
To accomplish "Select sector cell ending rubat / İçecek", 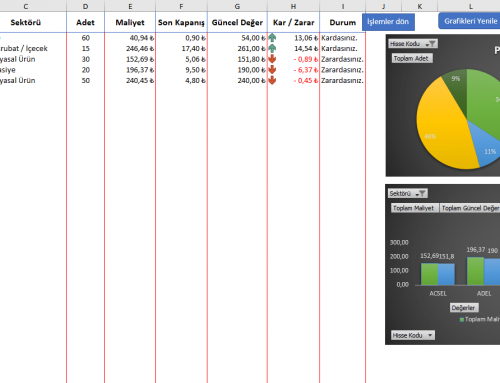I will click(x=33, y=48).
